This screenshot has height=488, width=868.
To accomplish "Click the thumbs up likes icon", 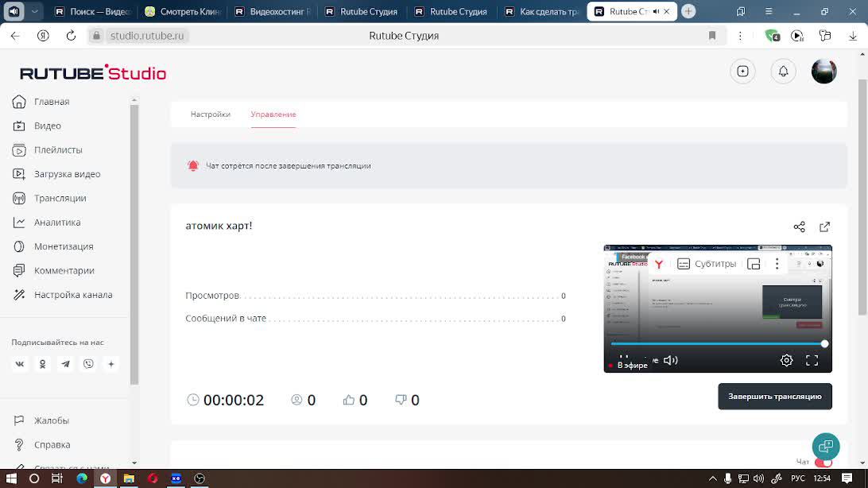I will point(349,400).
